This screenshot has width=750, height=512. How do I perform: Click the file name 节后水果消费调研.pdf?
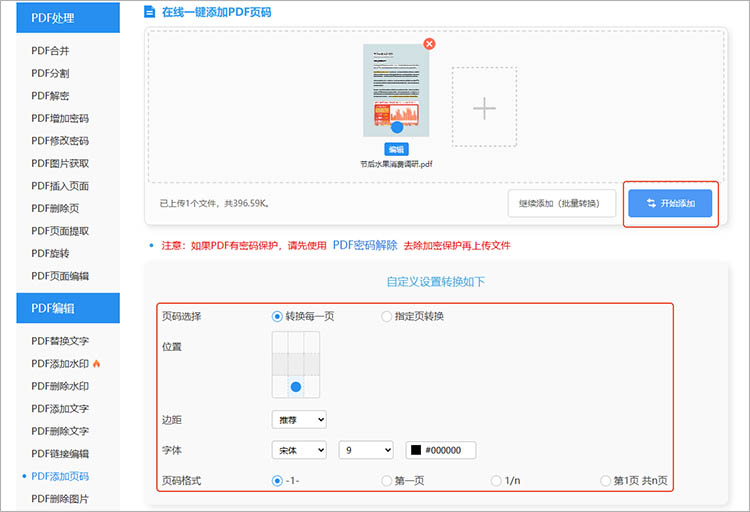[x=396, y=164]
